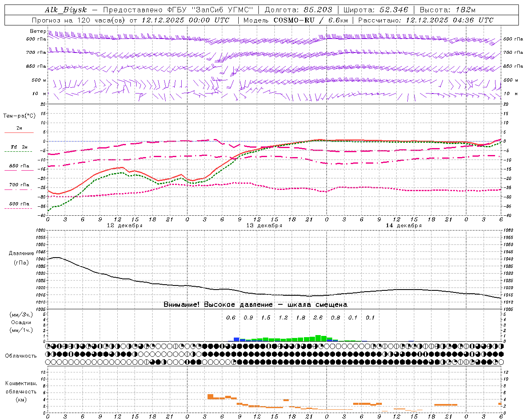525x420 pixels.
Task: Click the forecast start "12.12.2025 00:00 UTC"
Action: pyautogui.click(x=185, y=20)
